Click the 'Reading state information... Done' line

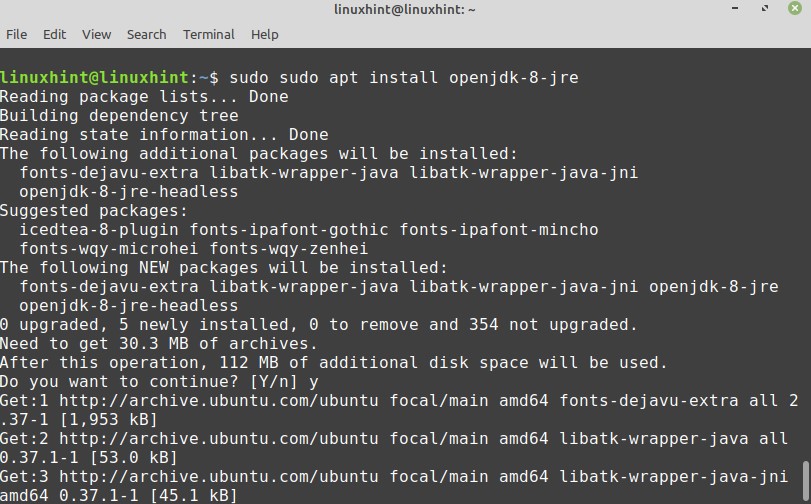point(164,135)
